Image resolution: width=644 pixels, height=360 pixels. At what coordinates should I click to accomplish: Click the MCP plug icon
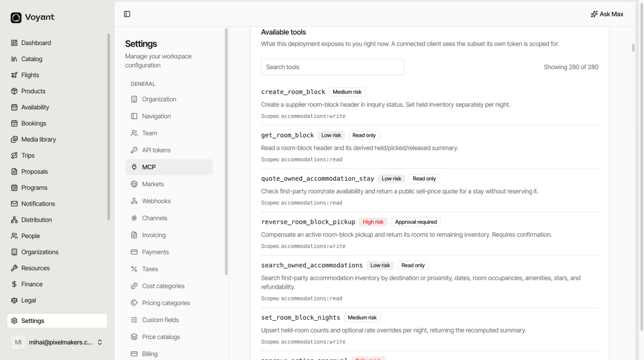pyautogui.click(x=134, y=167)
